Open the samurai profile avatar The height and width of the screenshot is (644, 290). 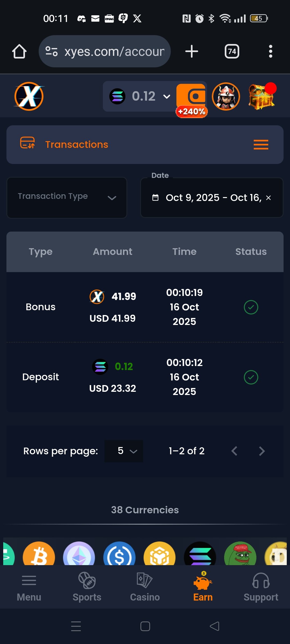(226, 96)
